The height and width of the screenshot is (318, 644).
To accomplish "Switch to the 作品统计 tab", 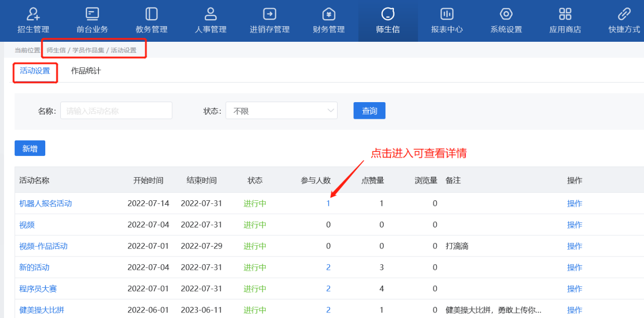I will pyautogui.click(x=86, y=71).
